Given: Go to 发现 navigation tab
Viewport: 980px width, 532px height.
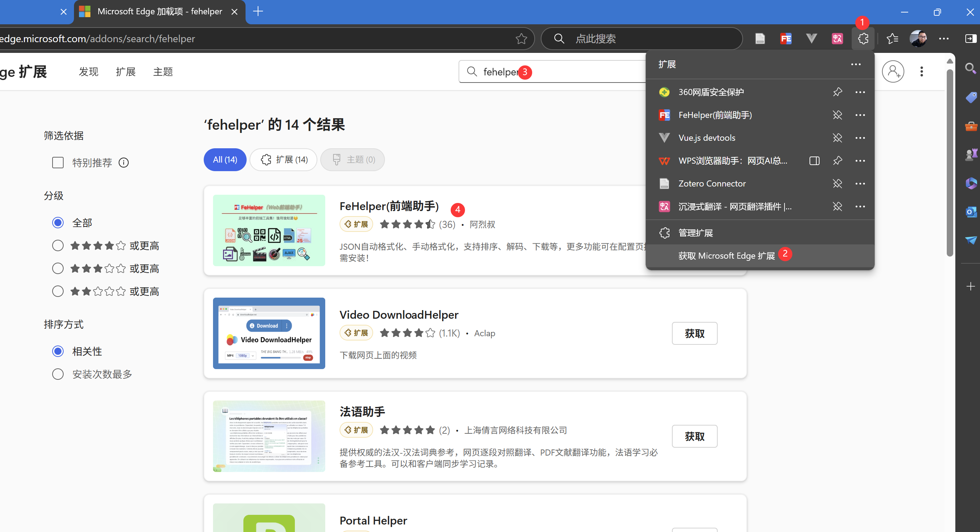Looking at the screenshot, I should [x=88, y=71].
